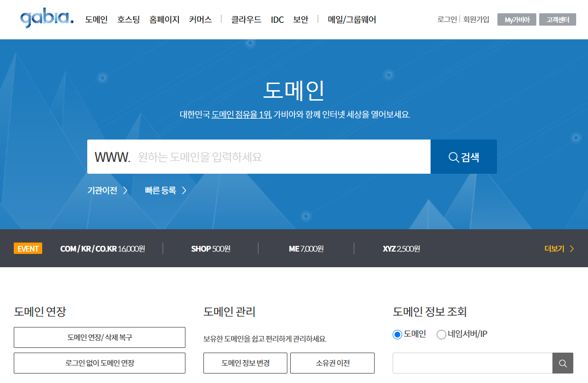
Task: Click the magnifier search button in hero
Action: (x=463, y=157)
